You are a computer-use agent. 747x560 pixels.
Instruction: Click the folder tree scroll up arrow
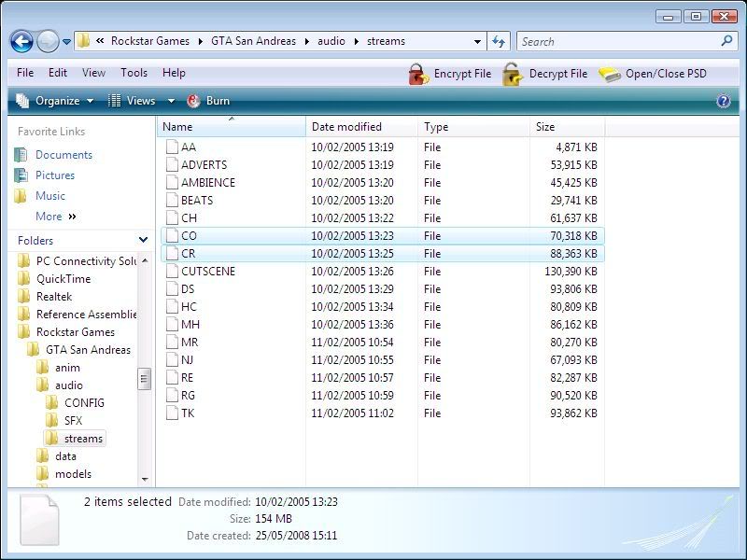pyautogui.click(x=145, y=260)
